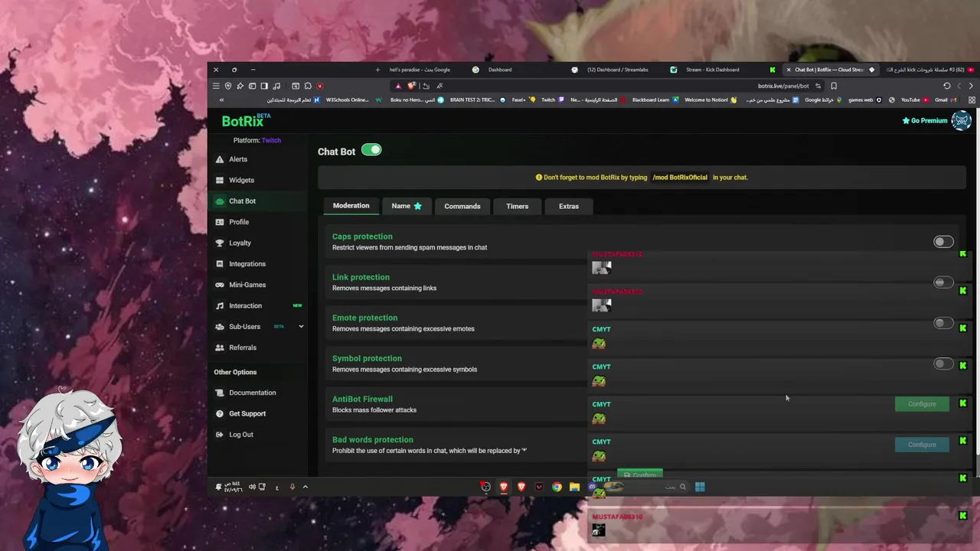Click the Other Options sidebar heading
The height and width of the screenshot is (551, 980).
click(x=235, y=372)
